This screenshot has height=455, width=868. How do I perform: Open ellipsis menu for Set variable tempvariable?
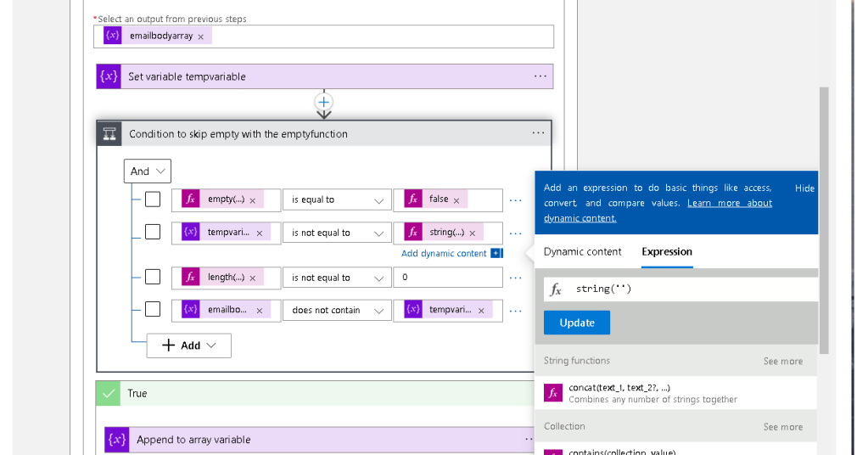point(540,76)
